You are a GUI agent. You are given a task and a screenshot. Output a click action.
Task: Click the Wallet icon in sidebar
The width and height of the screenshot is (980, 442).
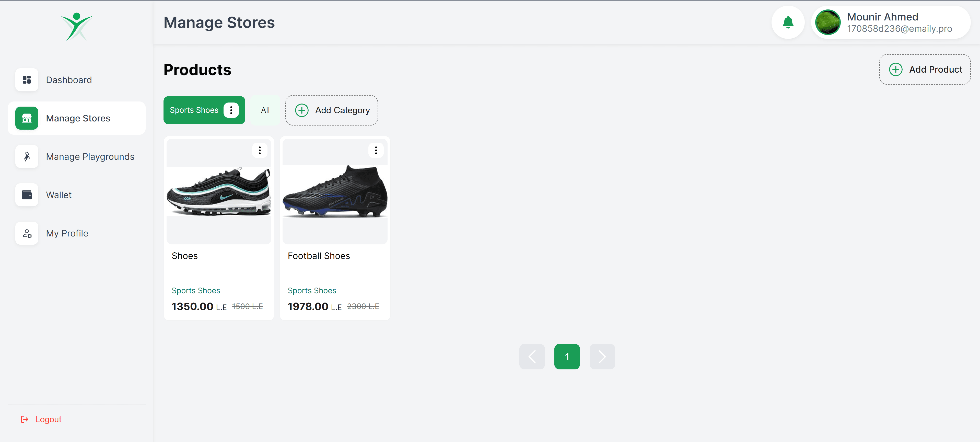click(27, 195)
